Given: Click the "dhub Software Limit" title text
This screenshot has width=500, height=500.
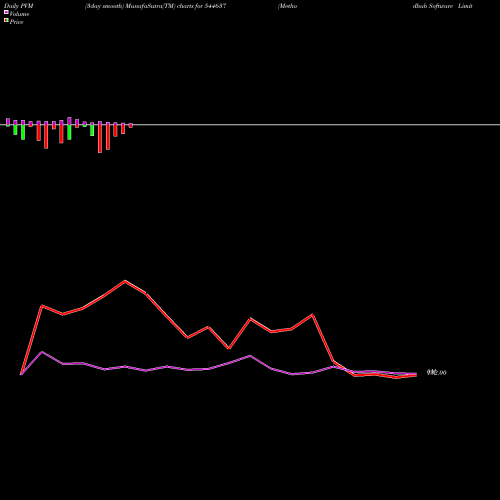Looking at the screenshot, I should [443, 6].
